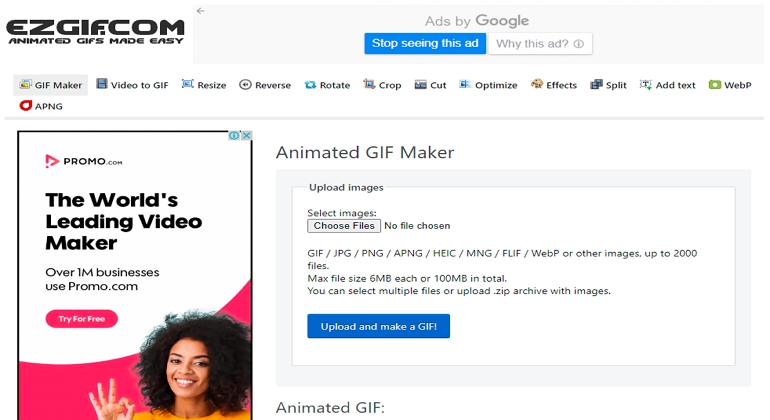
Task: Click the EZGIF.COM site logo
Action: 95,32
